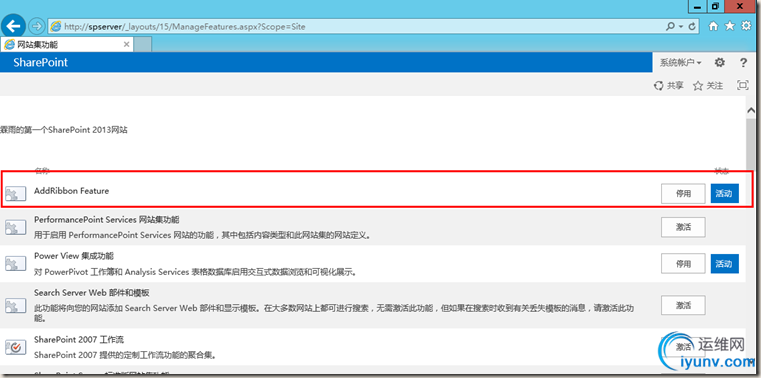Screen dimensions: 761x378
Task: Click the vertical scrollbar up arrow
Action: click(x=750, y=111)
